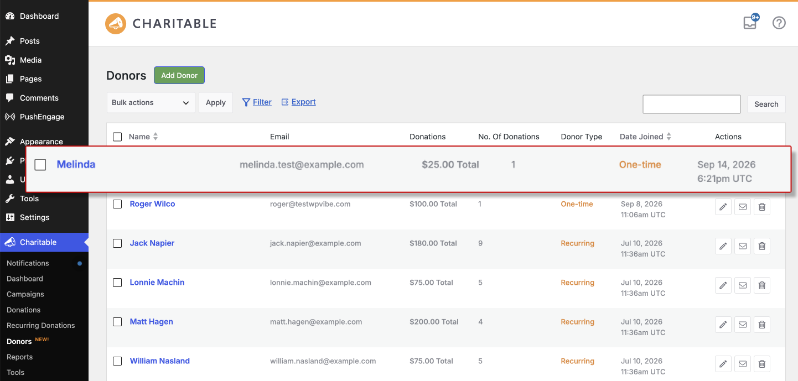
Task: Email donor Jack Napier via envelope icon
Action: click(743, 246)
